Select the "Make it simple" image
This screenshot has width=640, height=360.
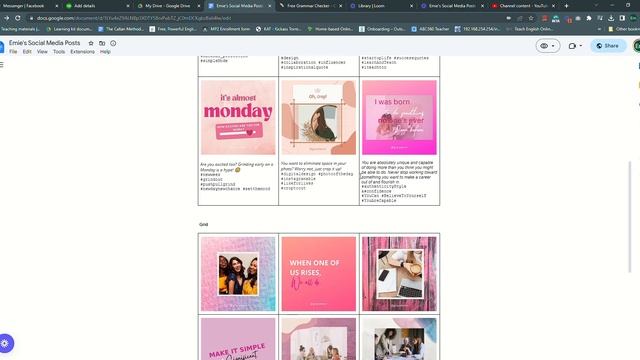coord(238,339)
